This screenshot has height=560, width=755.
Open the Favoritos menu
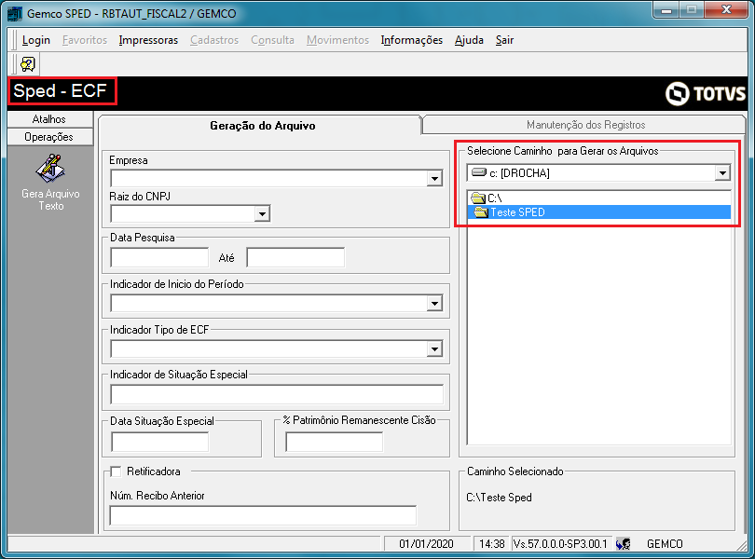click(85, 40)
